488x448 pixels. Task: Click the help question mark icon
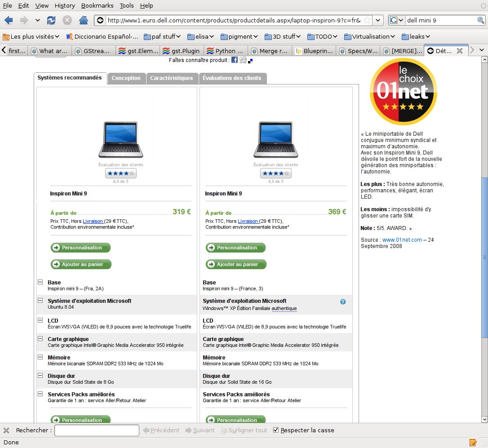pyautogui.click(x=343, y=302)
